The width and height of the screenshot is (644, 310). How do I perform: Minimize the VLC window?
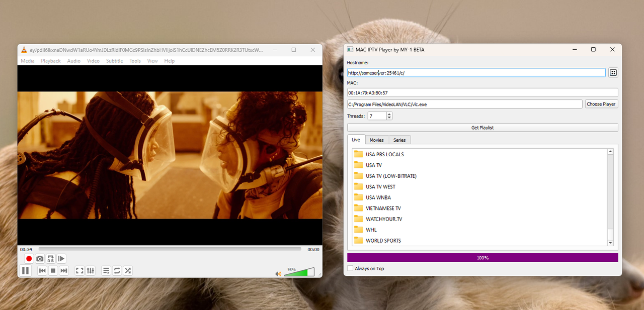275,50
